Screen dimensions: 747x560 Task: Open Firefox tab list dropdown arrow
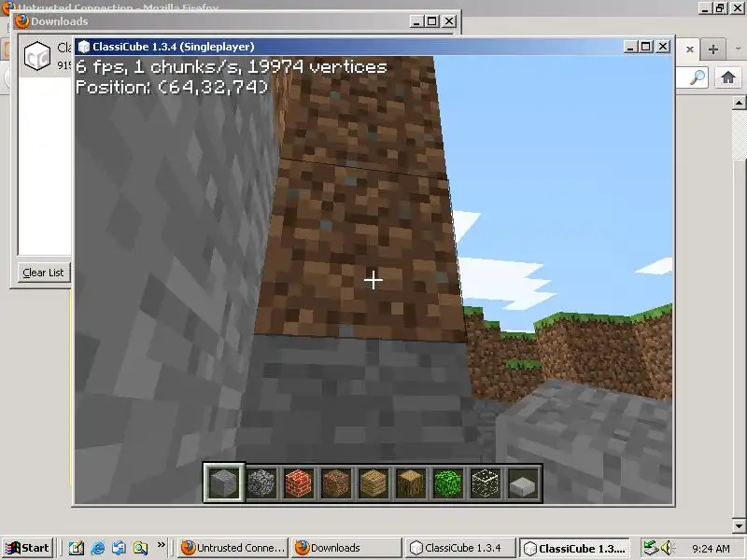click(738, 49)
